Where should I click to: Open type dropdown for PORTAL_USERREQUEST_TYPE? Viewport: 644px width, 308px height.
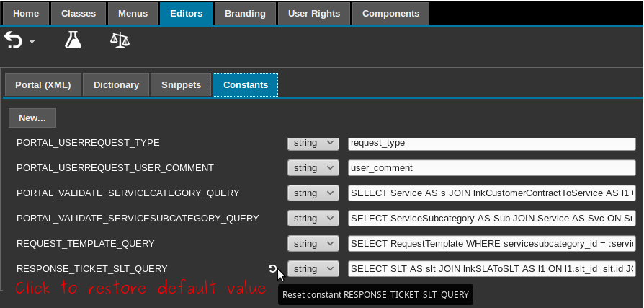pos(313,143)
